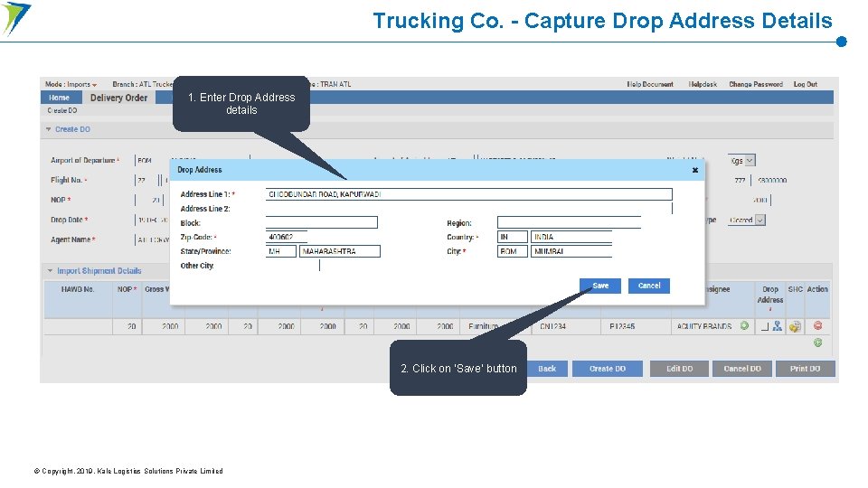Click Cancel in Drop Address dialog
The height and width of the screenshot is (488, 868).
[x=649, y=286]
